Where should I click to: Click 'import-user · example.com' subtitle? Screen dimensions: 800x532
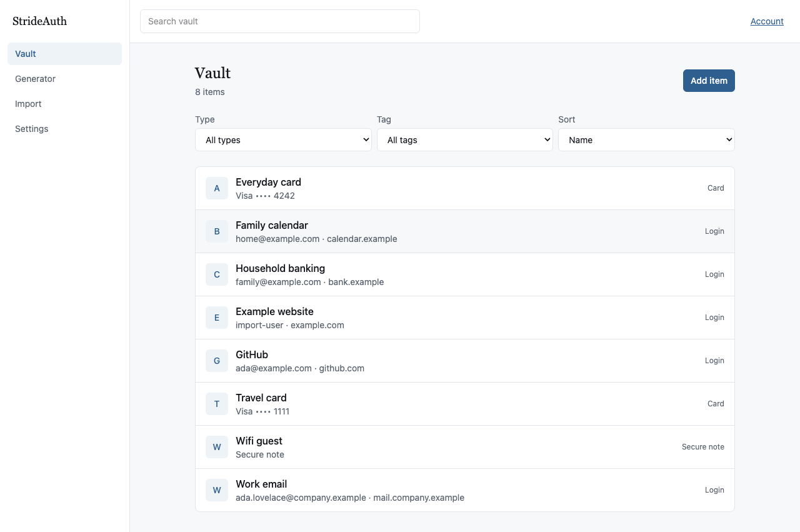pyautogui.click(x=290, y=325)
